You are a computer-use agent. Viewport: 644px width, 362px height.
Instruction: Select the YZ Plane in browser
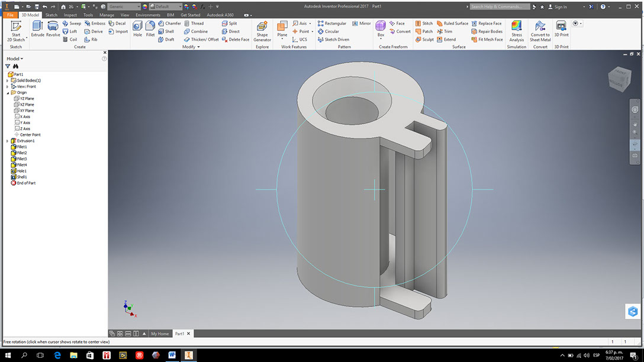point(24,99)
